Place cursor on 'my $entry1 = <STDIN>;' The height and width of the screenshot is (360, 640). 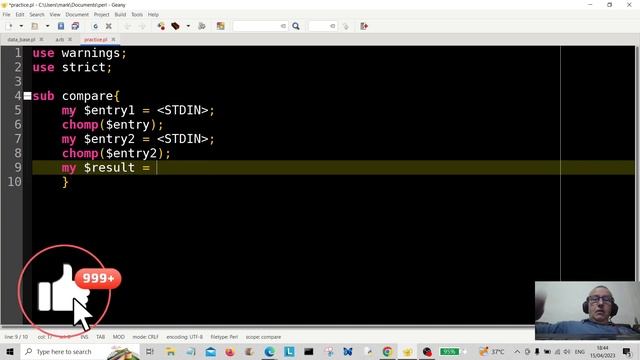click(x=138, y=110)
